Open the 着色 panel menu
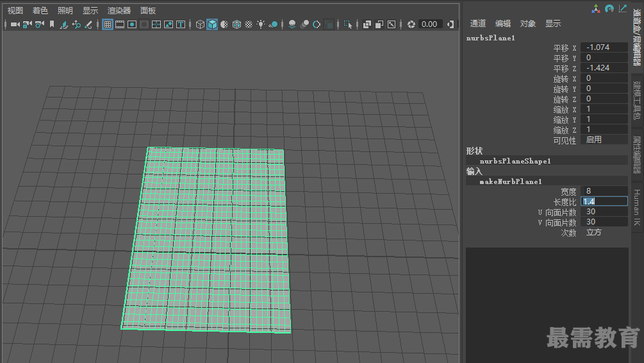This screenshot has height=363, width=644. tap(40, 11)
